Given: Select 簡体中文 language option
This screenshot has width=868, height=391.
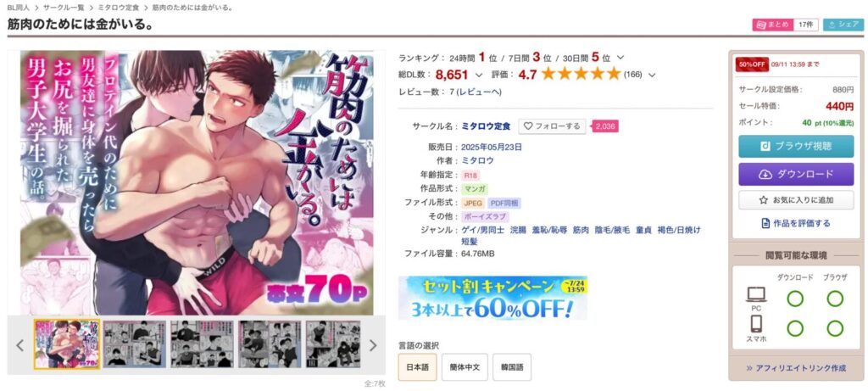Looking at the screenshot, I should coord(465,367).
